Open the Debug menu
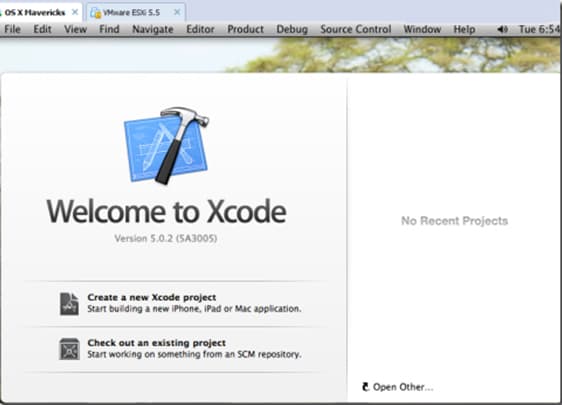Viewport: 562px width, 405px height. click(x=292, y=29)
